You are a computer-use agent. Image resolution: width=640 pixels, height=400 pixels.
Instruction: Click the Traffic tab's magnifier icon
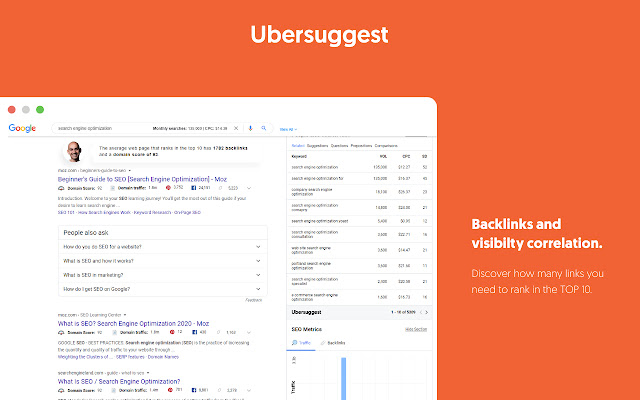pos(294,343)
